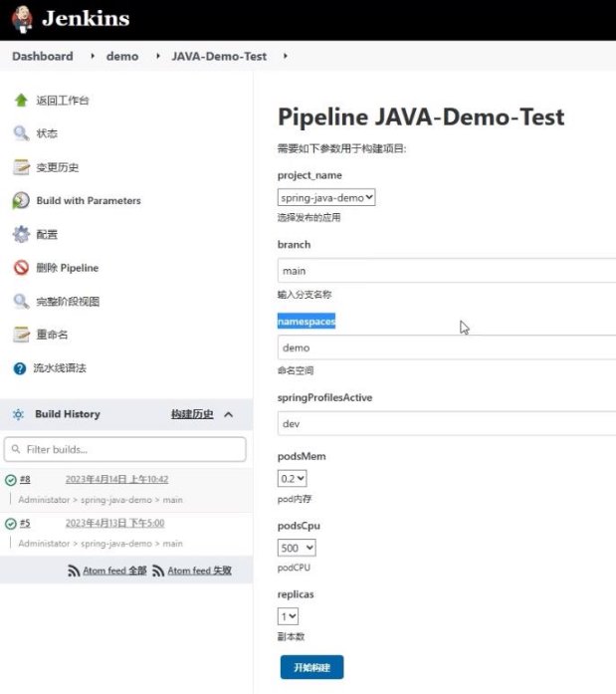
Task: Select 配置 in sidebar
Action: coord(47,234)
